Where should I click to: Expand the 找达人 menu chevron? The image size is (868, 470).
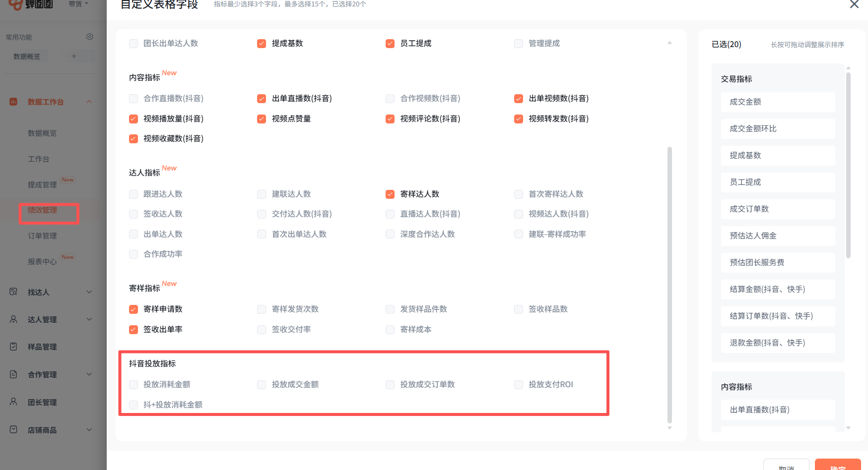point(89,292)
